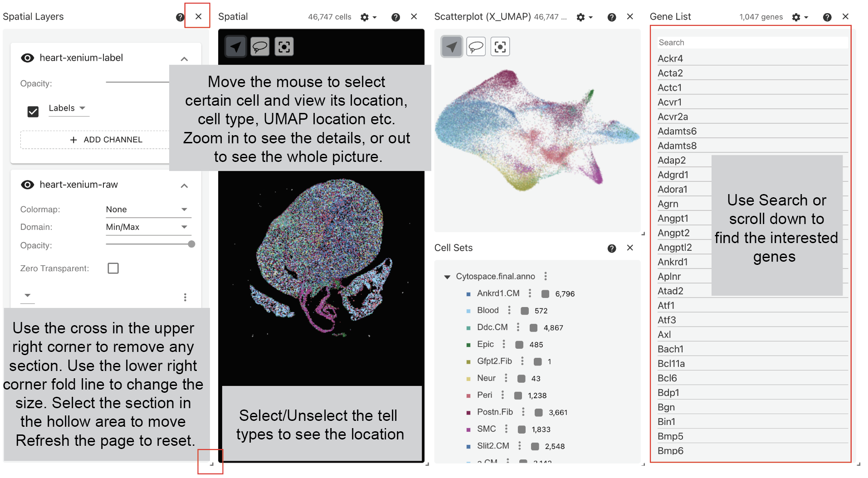Viewport: 868px width, 478px height.
Task: Select the lasso tool in Spatial view
Action: pos(260,47)
